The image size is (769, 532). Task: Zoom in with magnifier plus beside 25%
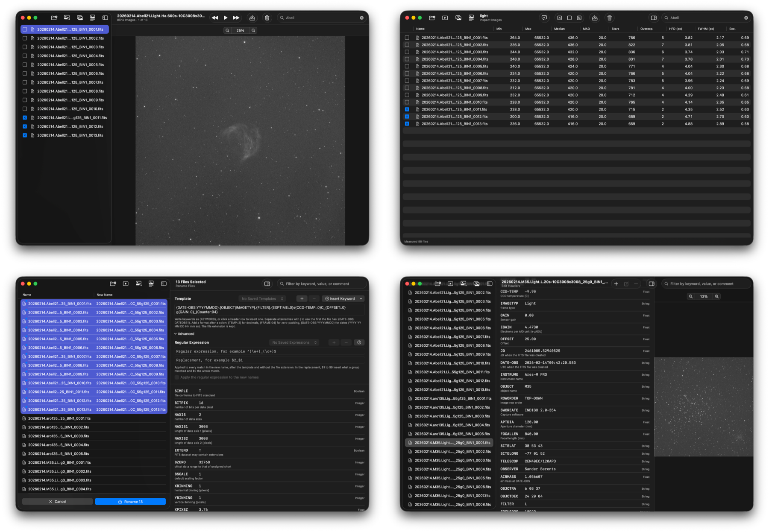point(253,31)
